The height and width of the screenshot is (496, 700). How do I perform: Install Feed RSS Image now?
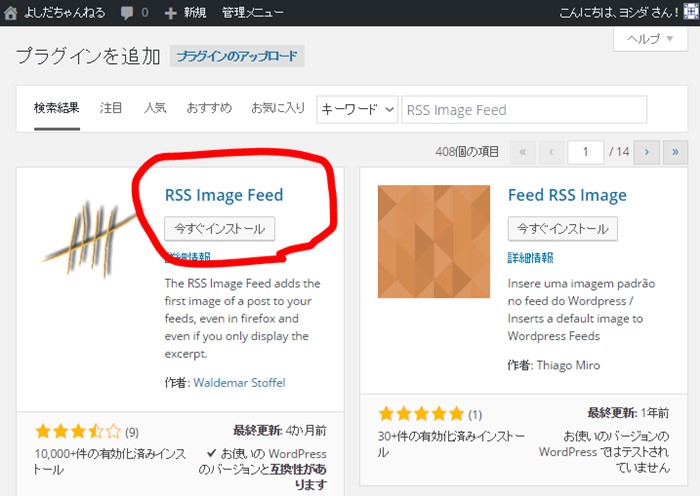click(x=562, y=229)
